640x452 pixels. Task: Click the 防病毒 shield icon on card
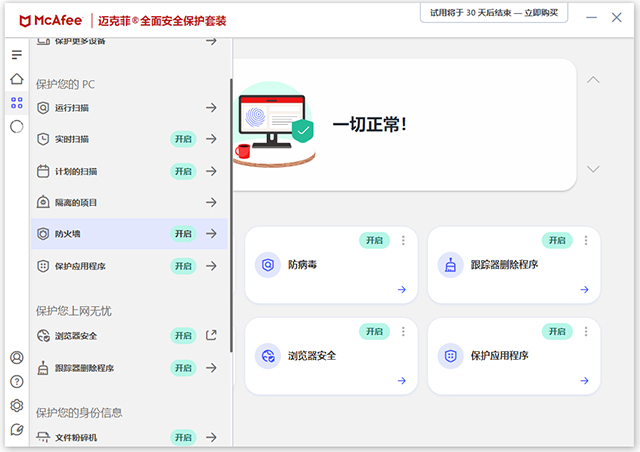coord(267,265)
